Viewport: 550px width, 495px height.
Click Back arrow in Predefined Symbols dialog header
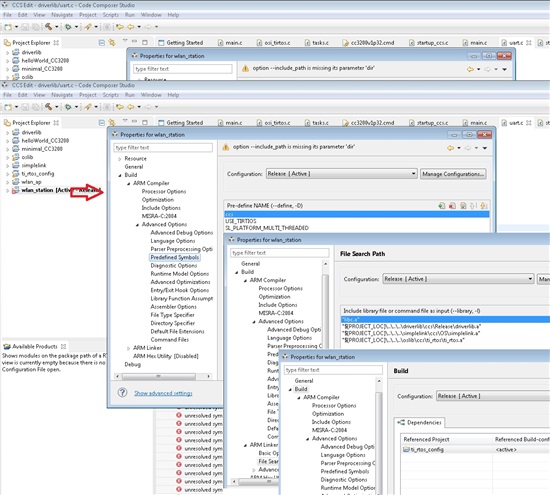[x=450, y=148]
